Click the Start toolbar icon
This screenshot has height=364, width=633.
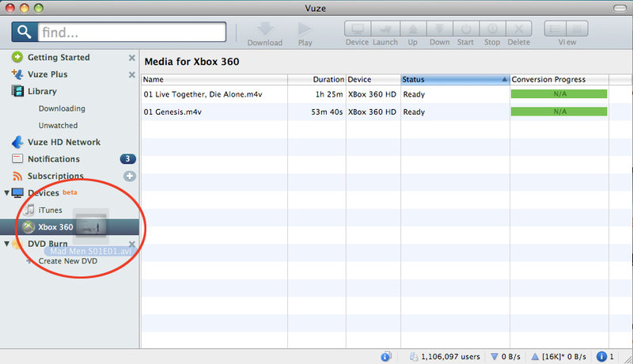pyautogui.click(x=465, y=28)
